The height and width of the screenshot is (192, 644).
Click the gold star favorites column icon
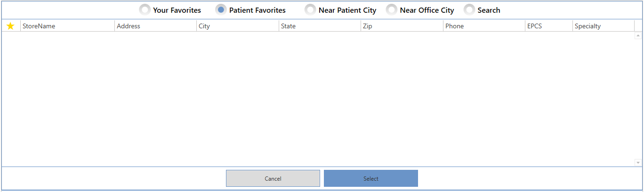pos(10,26)
